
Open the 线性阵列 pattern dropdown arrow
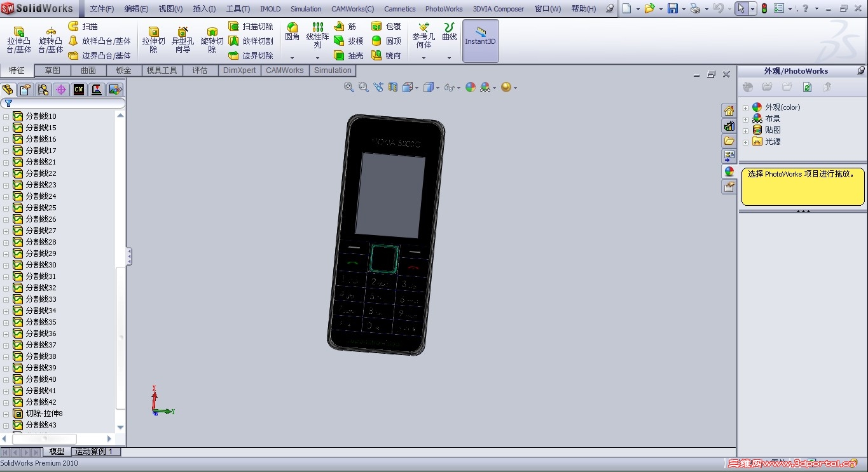pos(317,58)
